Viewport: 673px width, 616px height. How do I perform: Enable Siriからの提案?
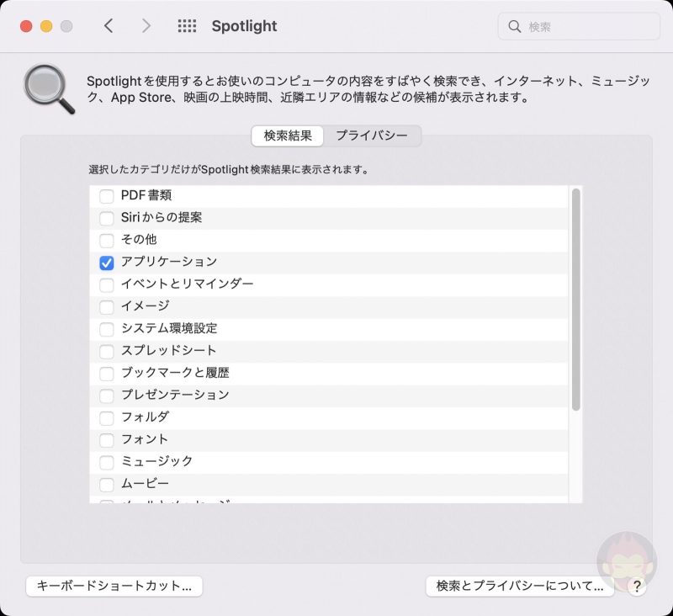tap(106, 217)
